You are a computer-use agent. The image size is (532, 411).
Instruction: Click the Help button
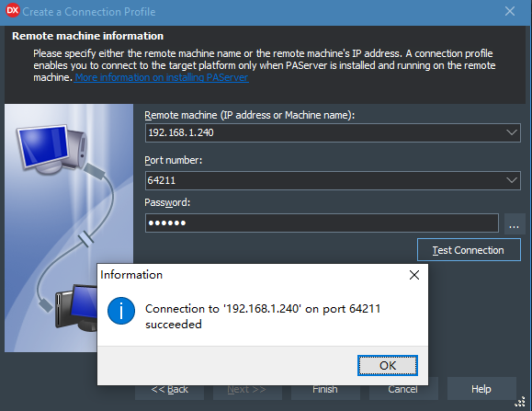tap(481, 389)
